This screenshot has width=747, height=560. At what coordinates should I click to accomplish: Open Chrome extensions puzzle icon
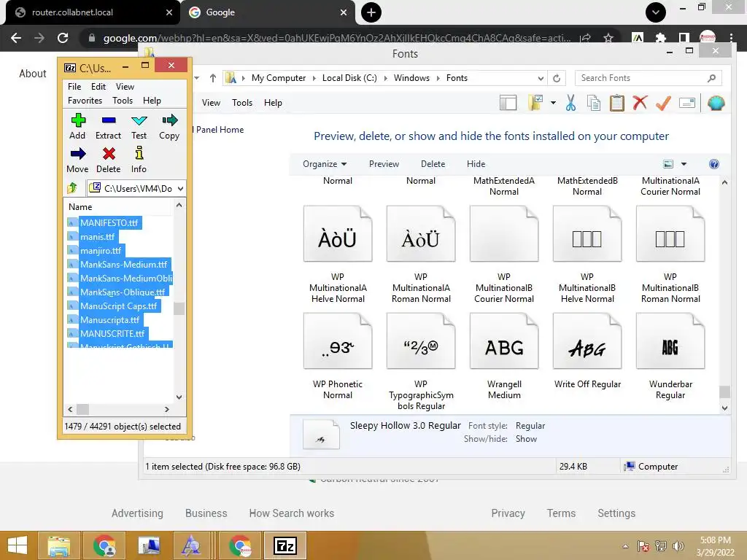[x=660, y=38]
